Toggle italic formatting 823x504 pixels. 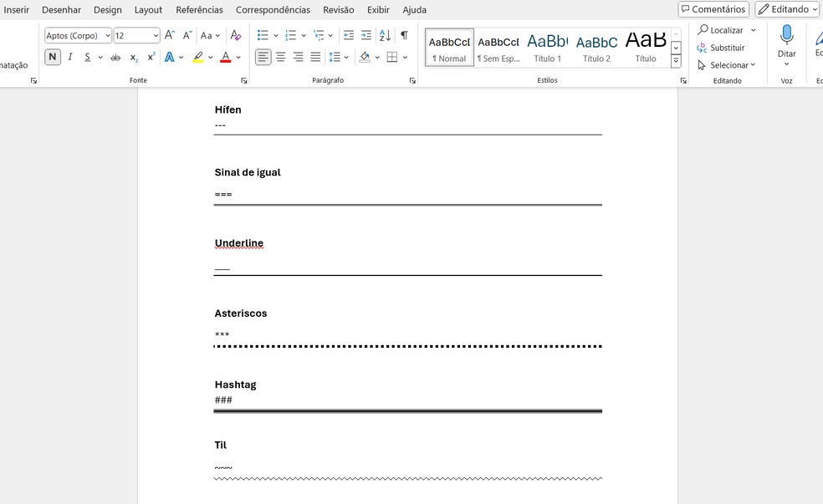(70, 57)
